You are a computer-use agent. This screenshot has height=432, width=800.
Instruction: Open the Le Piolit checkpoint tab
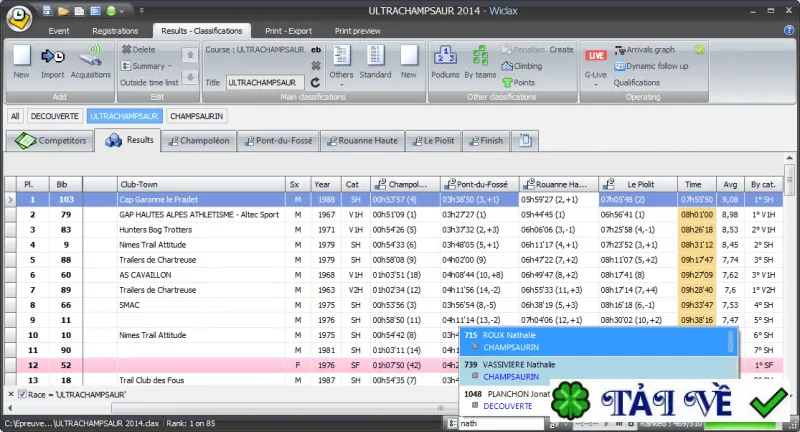(433, 141)
